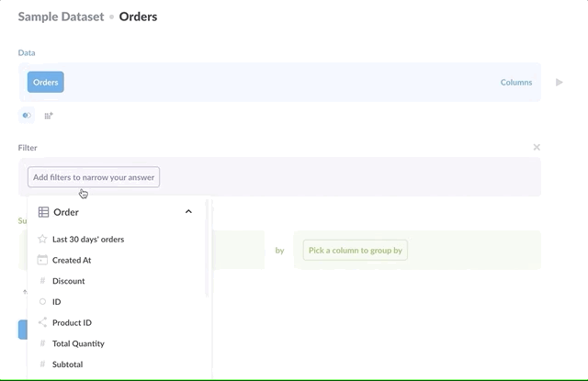The height and width of the screenshot is (381, 588).
Task: Choose Total Quantity from the list
Action: click(x=78, y=343)
